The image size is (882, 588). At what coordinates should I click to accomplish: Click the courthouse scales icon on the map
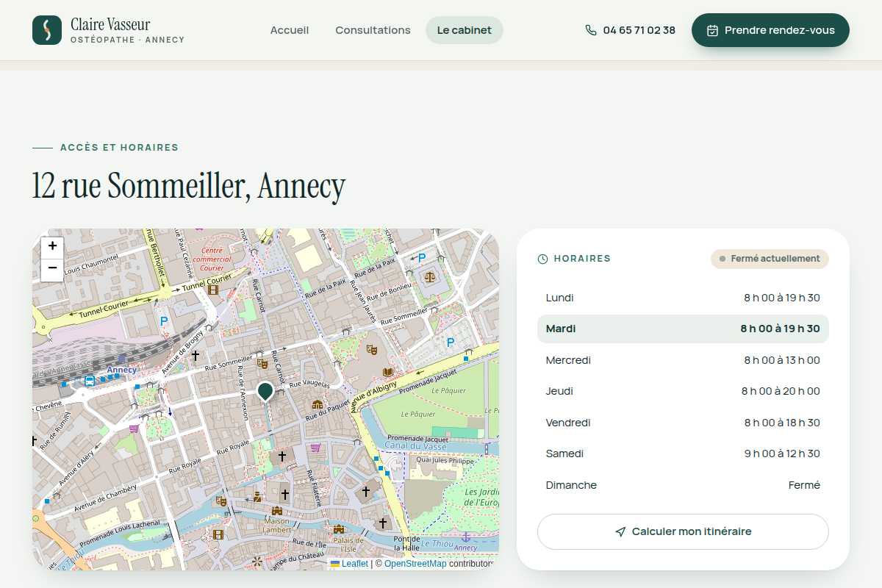(x=429, y=277)
